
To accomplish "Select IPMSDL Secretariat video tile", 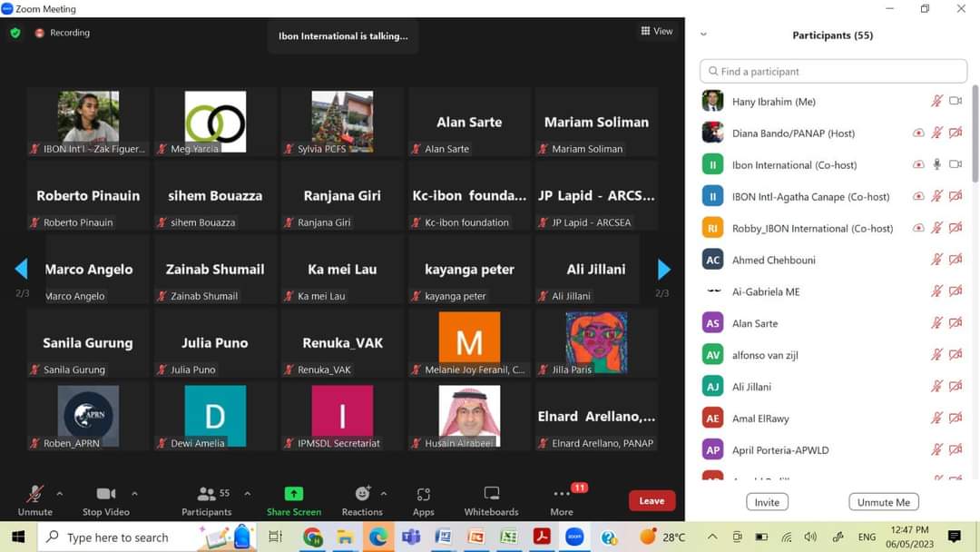I will (x=342, y=416).
